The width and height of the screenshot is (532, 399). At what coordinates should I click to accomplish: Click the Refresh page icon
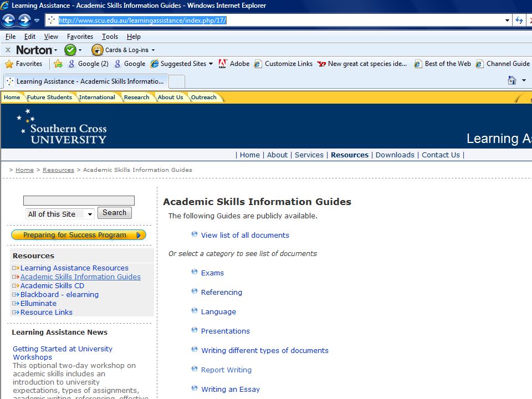(x=519, y=21)
